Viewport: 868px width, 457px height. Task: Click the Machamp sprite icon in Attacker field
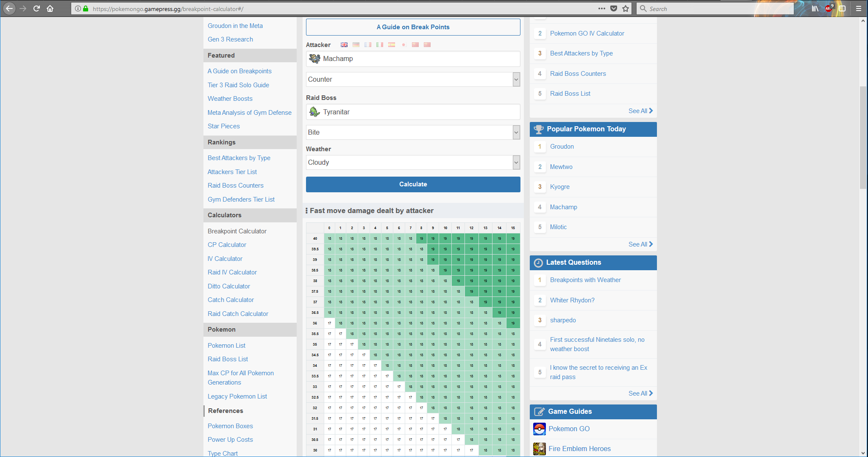[314, 58]
